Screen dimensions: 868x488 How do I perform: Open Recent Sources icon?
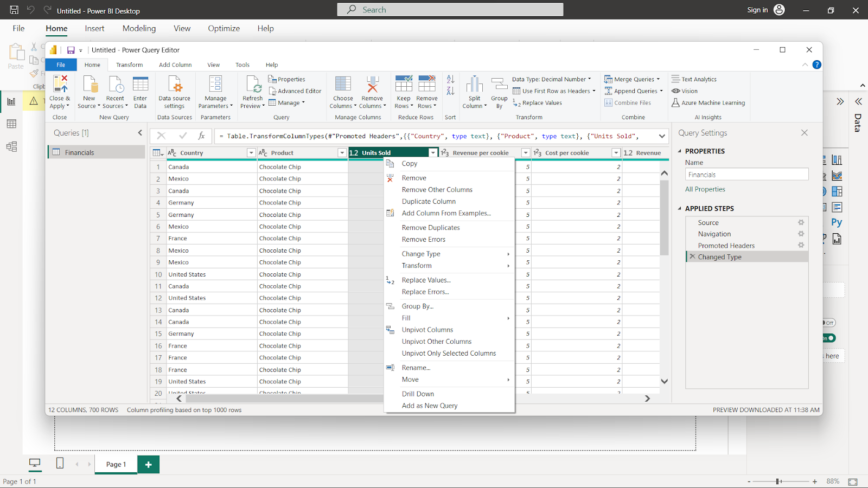(x=115, y=84)
